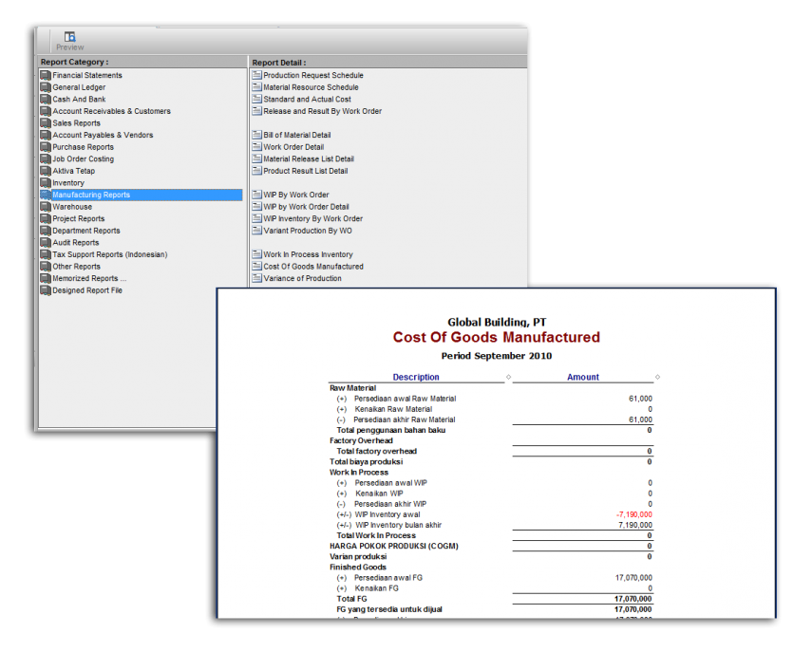Click the Amount column header

[583, 377]
